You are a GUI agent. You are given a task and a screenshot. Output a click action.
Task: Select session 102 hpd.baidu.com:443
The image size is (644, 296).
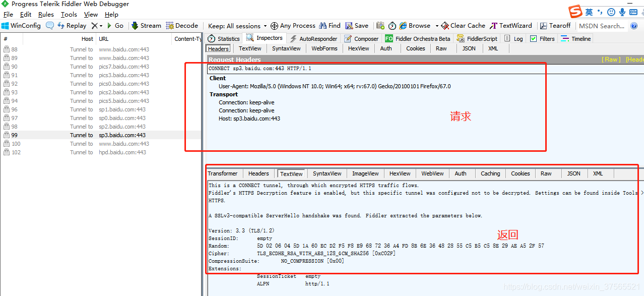coord(101,152)
